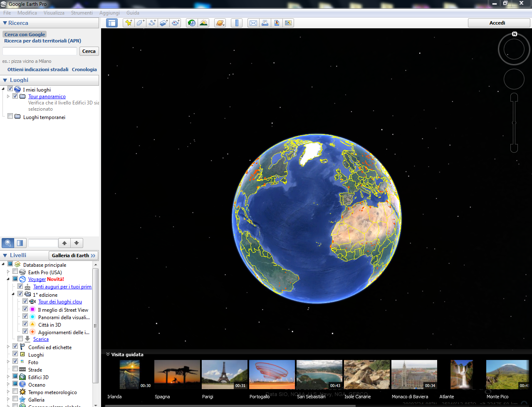Add a placemark with the pushpin icon
The width and height of the screenshot is (532, 407).
tap(129, 23)
